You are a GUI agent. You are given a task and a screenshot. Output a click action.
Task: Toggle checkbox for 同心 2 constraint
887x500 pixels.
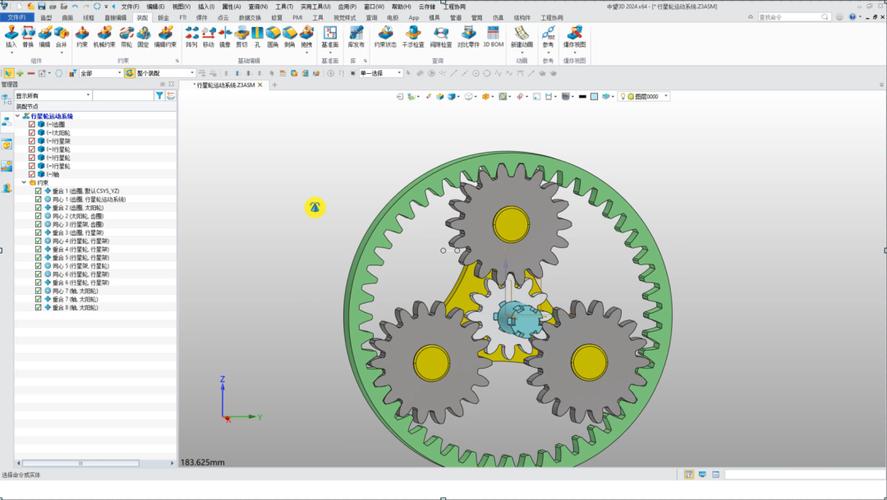[x=38, y=216]
